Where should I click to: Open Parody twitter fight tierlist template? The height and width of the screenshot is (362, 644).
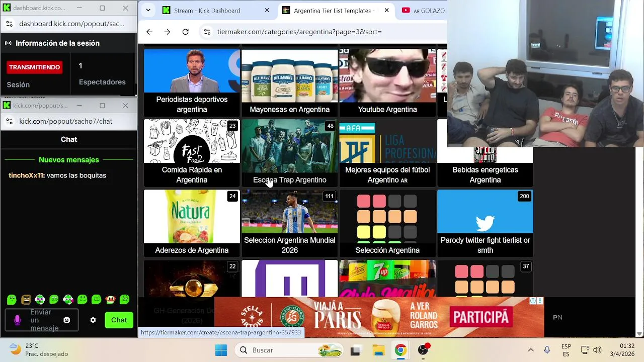[485, 223]
